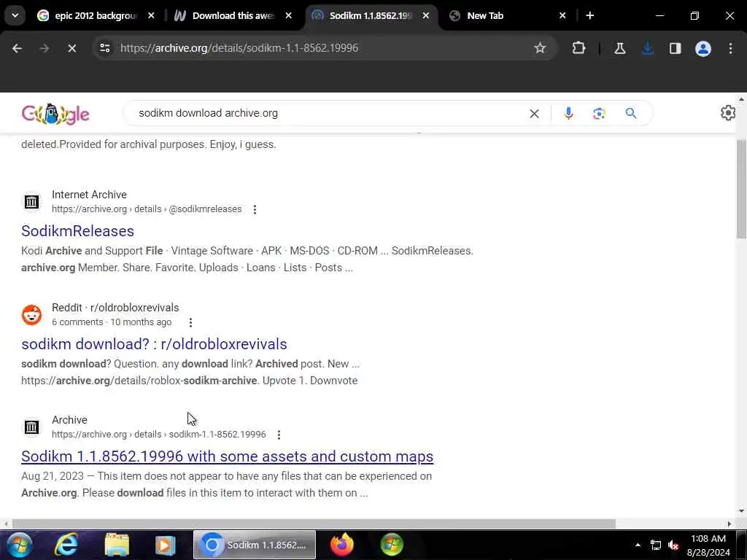Open the network status tray icon
This screenshot has height=560, width=747.
656,545
